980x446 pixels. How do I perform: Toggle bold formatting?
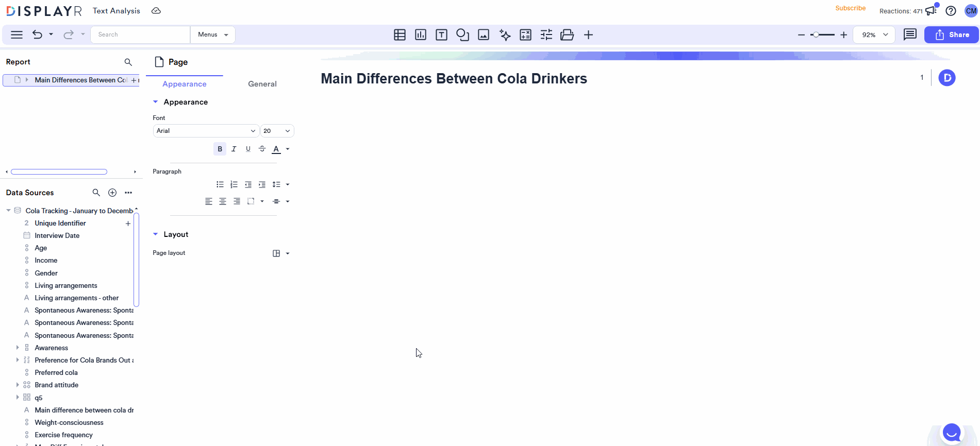point(220,149)
